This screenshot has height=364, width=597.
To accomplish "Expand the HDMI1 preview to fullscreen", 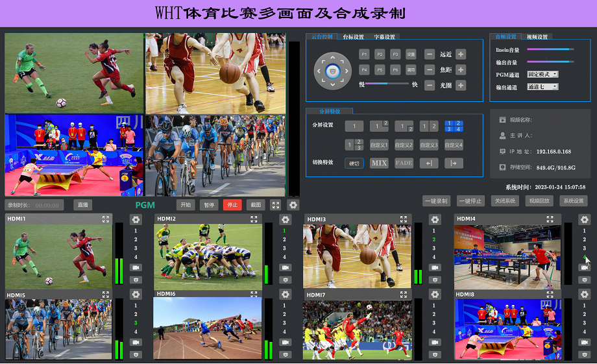I will 105,219.
